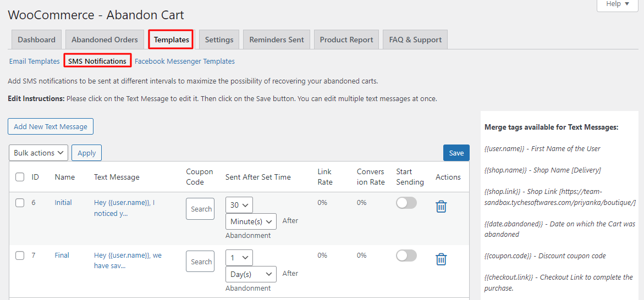Click the Sent After Set Time header
644x300 pixels.
[258, 177]
